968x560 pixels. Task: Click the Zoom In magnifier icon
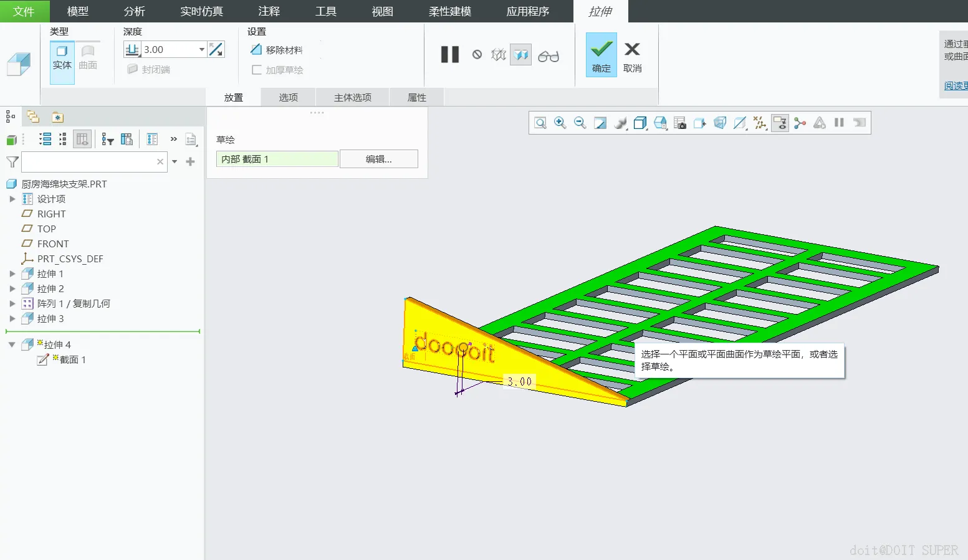click(560, 123)
